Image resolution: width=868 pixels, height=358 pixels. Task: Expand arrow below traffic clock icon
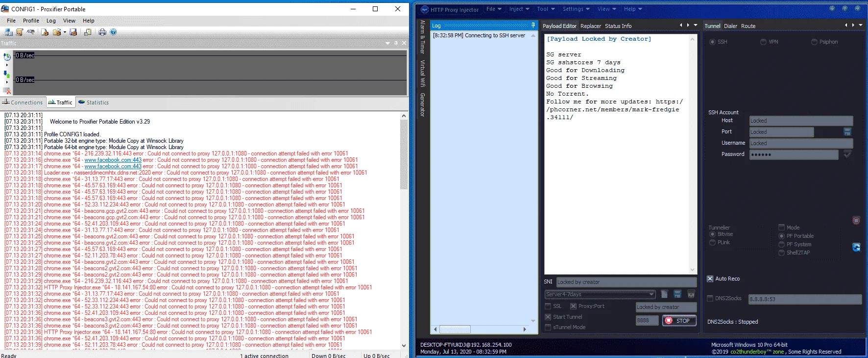pyautogui.click(x=7, y=65)
